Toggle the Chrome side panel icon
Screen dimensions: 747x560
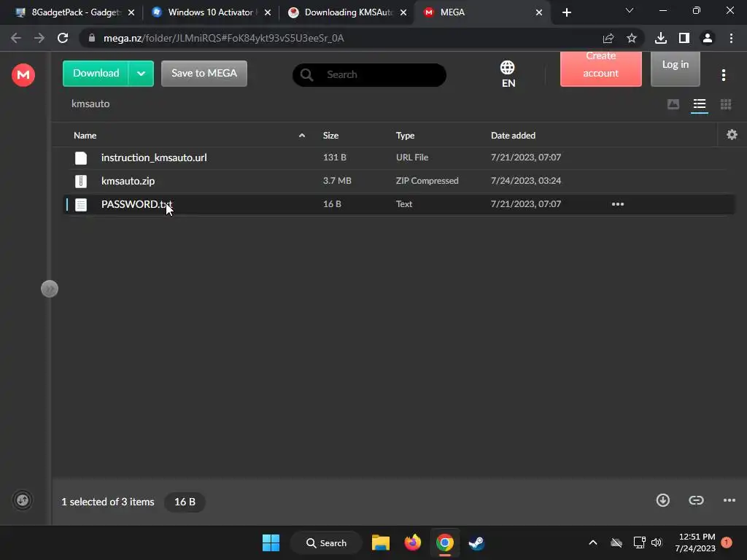tap(684, 38)
